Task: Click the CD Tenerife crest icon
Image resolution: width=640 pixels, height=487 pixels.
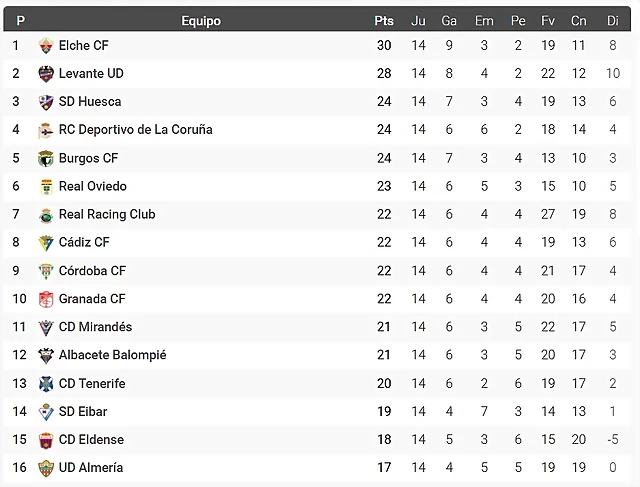Action: (46, 384)
